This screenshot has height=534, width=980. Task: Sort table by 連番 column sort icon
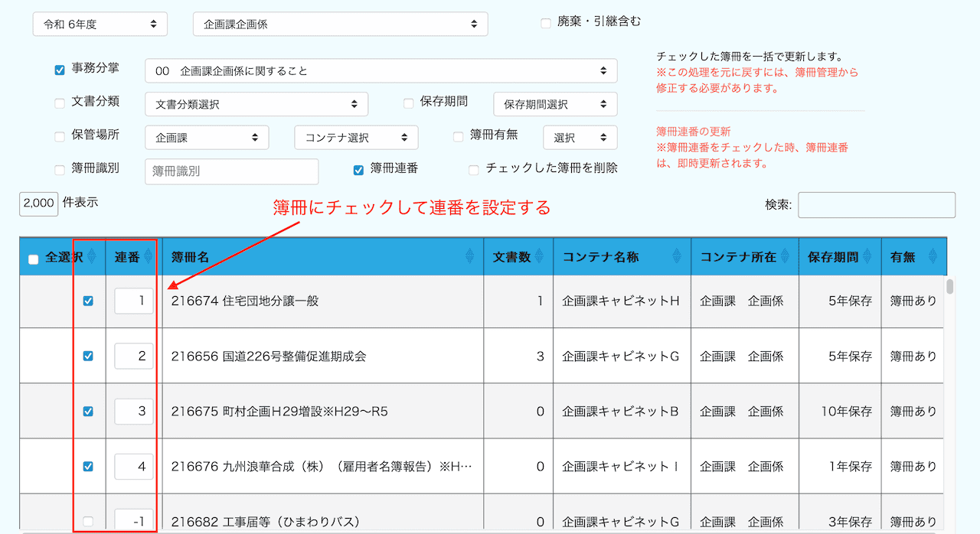149,257
